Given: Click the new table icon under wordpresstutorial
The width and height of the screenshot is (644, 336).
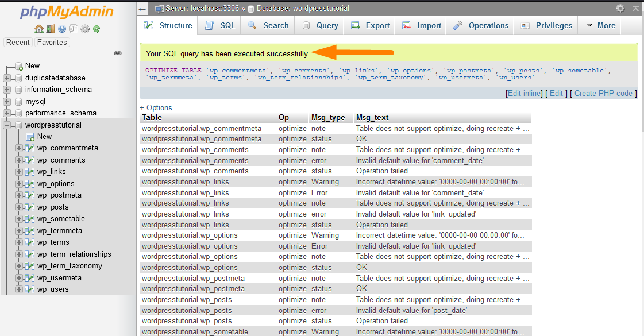Looking at the screenshot, I should [x=30, y=136].
